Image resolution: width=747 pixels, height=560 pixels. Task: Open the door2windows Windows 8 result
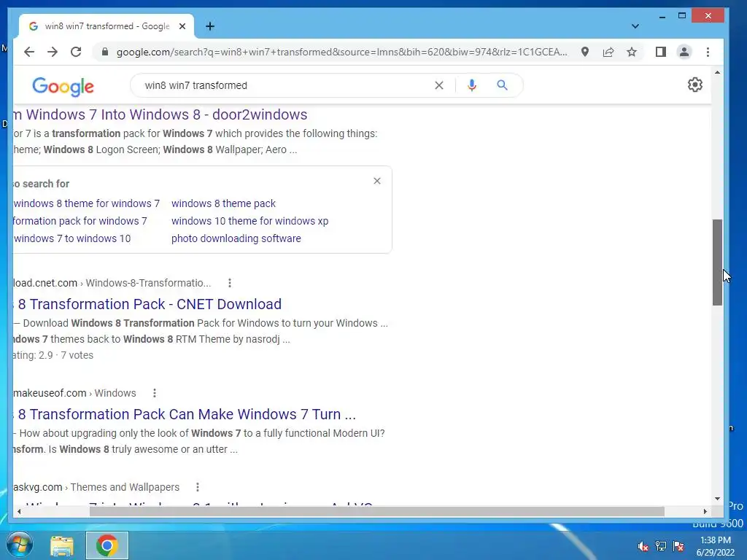coord(160,114)
